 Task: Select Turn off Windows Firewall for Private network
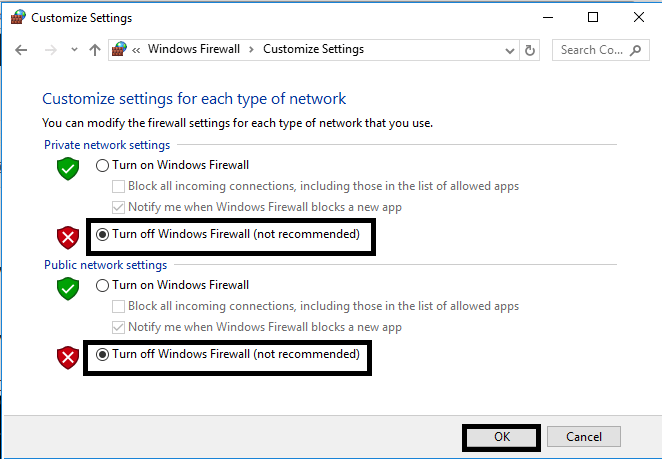[x=102, y=235]
